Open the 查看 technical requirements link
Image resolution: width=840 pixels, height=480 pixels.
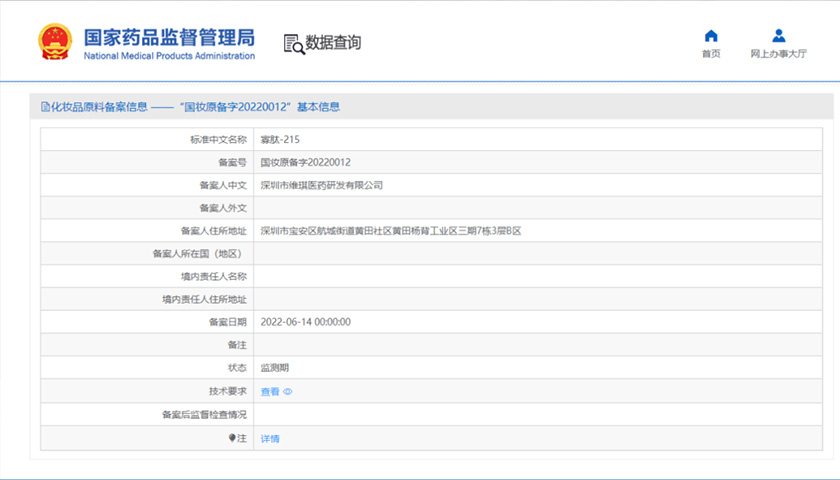tap(269, 392)
